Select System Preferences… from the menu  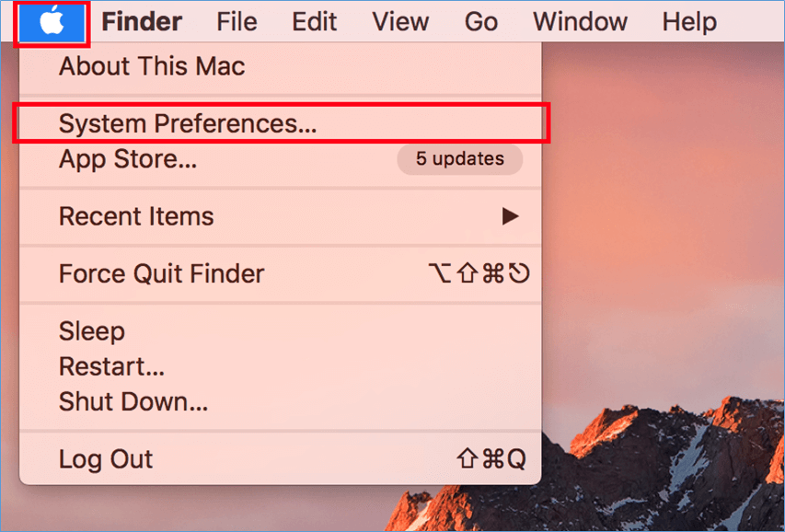click(281, 123)
